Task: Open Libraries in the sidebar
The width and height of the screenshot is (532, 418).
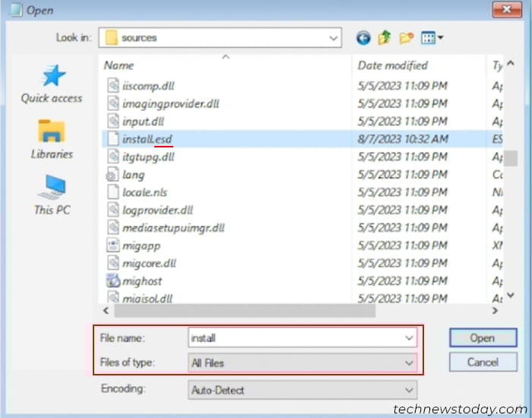Action: pos(52,139)
